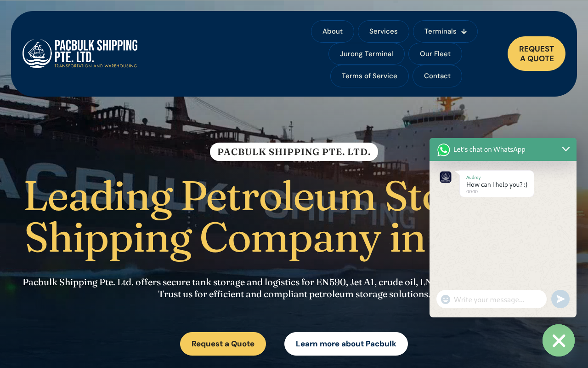The height and width of the screenshot is (368, 588).
Task: Send the WhatsApp message with the arrow button
Action: click(x=560, y=299)
